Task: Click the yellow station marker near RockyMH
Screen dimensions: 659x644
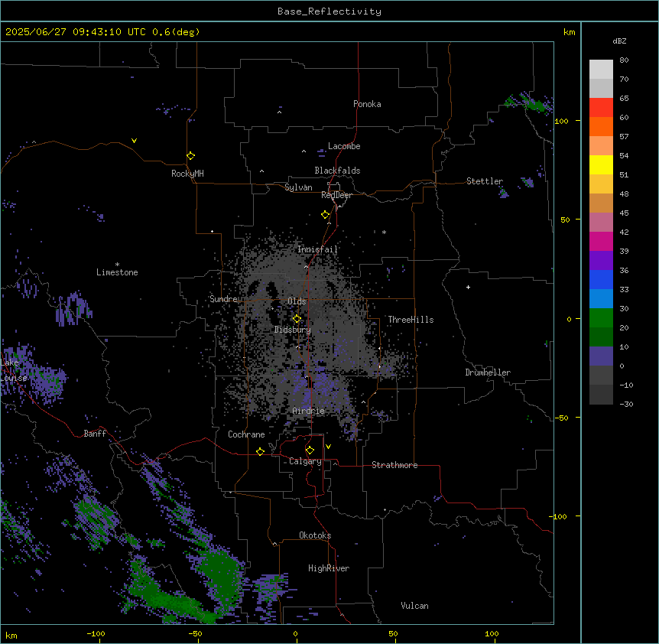Action: pos(190,156)
